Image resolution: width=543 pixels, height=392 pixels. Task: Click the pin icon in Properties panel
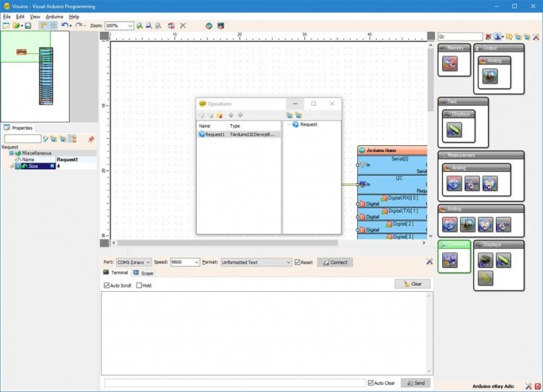pyautogui.click(x=91, y=139)
